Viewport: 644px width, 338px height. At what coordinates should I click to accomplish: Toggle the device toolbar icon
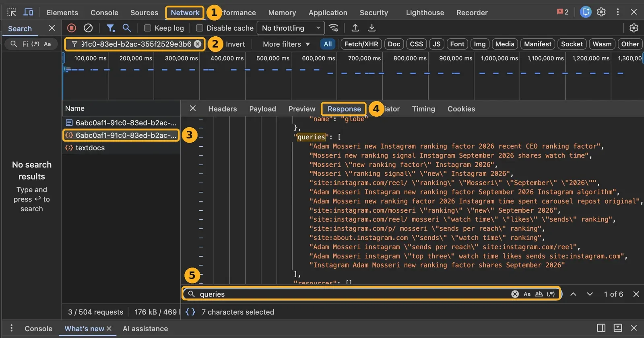[28, 12]
